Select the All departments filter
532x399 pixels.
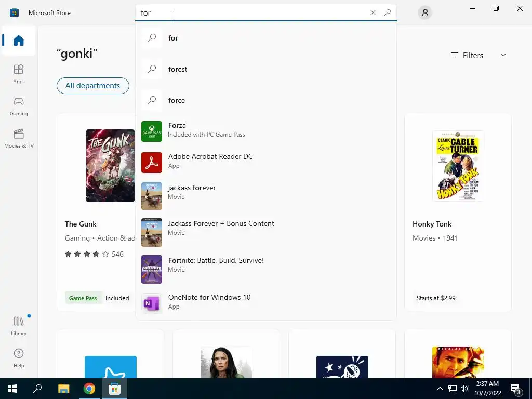coord(93,86)
